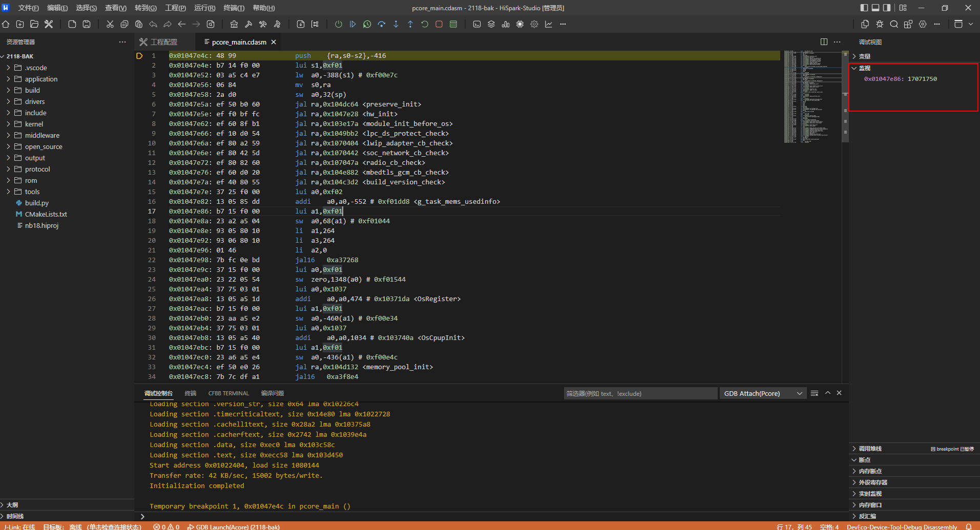This screenshot has height=530, width=980.
Task: Open the bug debug view icon
Action: tap(880, 24)
